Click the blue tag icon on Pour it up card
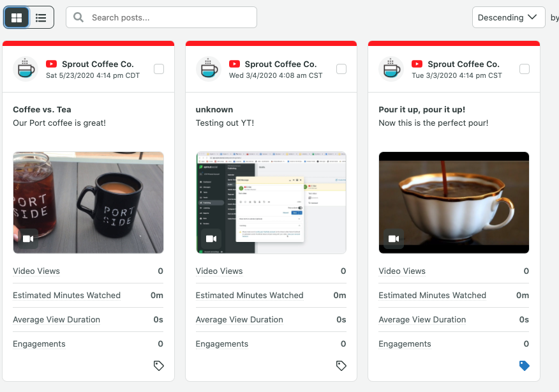 pos(524,365)
